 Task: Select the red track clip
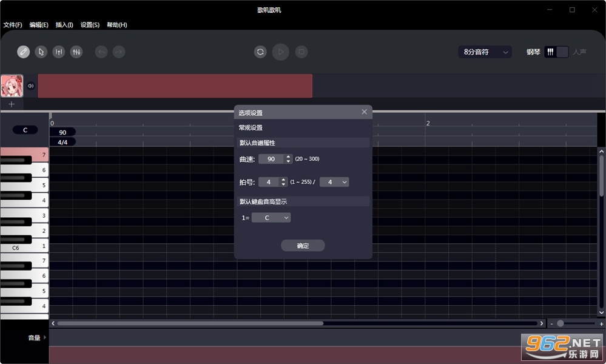(x=175, y=86)
